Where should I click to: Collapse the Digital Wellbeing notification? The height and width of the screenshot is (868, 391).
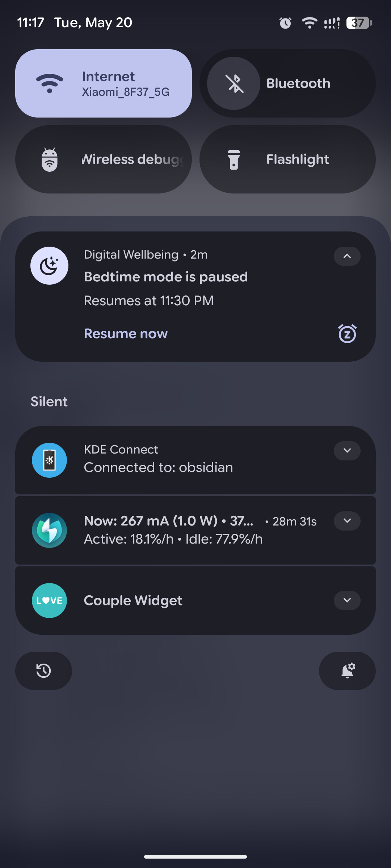(347, 256)
